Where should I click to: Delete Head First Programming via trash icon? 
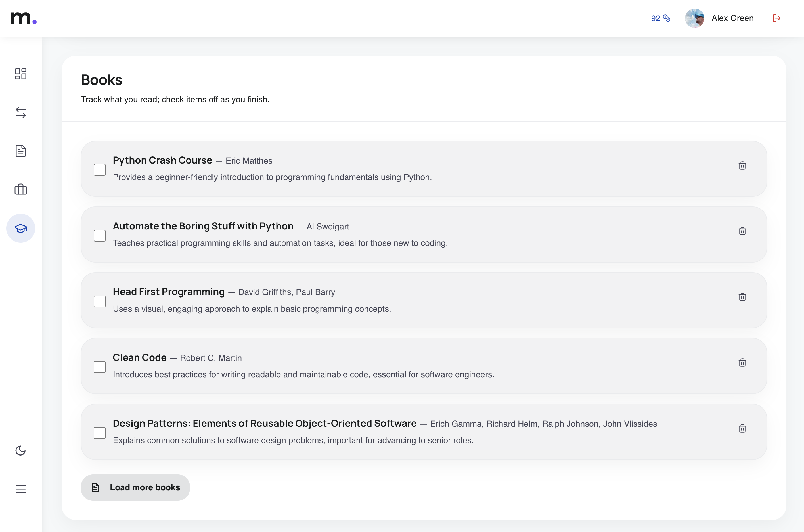click(743, 297)
